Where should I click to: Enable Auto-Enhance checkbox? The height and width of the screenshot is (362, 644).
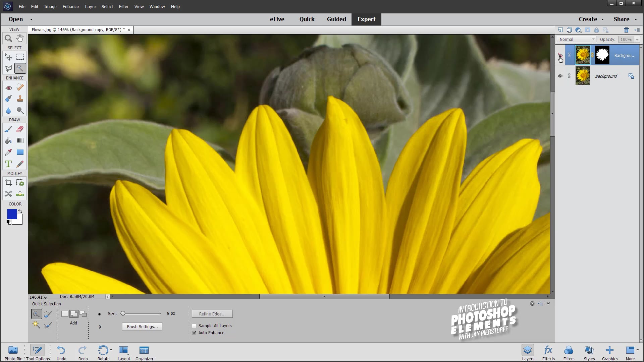coord(194,333)
